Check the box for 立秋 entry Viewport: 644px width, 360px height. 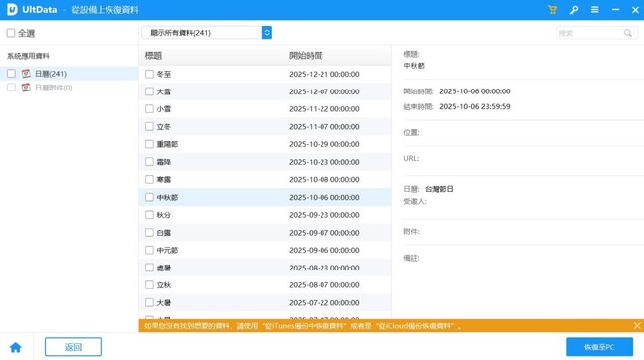click(149, 284)
